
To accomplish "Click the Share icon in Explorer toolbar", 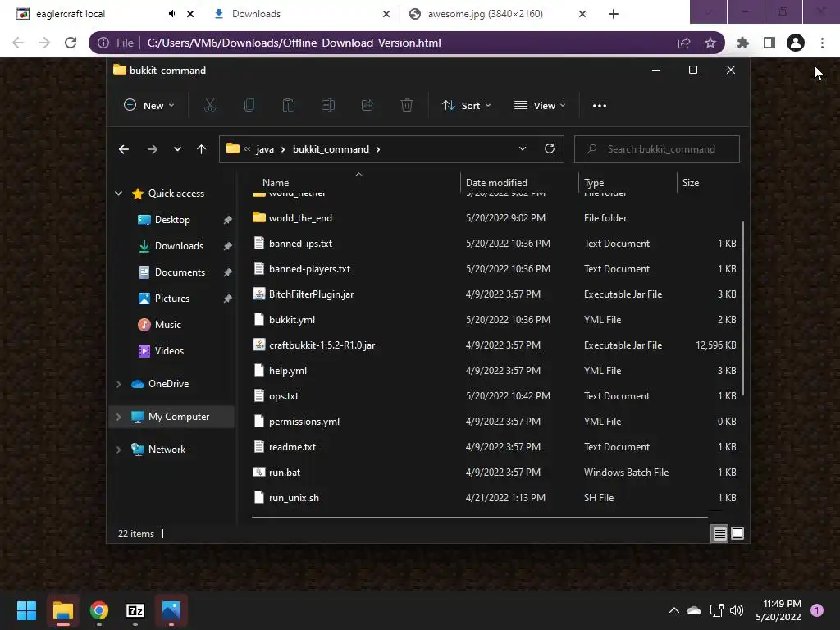I will pyautogui.click(x=367, y=106).
